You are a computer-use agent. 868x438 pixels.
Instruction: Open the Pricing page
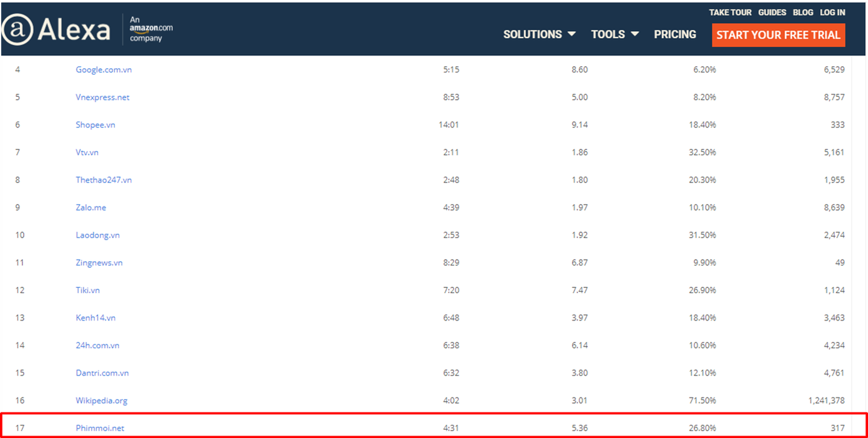click(x=674, y=34)
